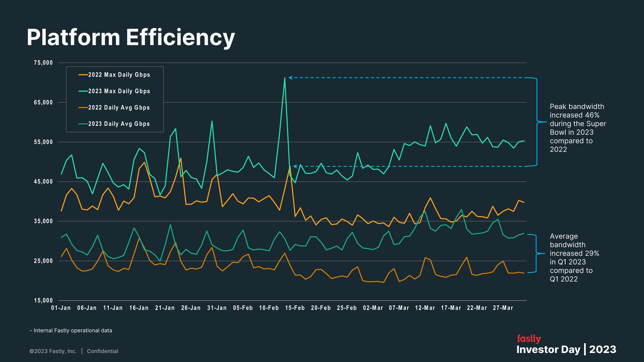Click the 75,000 y-axis label
644x362 pixels.
click(x=43, y=63)
